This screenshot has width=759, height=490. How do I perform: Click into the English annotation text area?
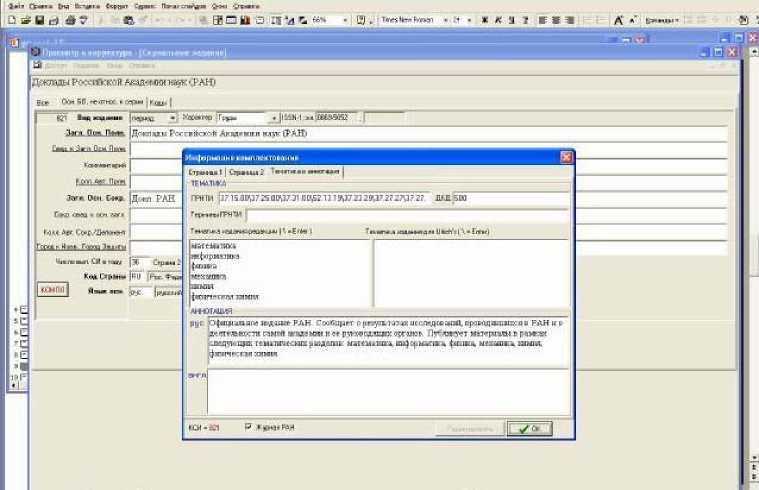[x=388, y=392]
